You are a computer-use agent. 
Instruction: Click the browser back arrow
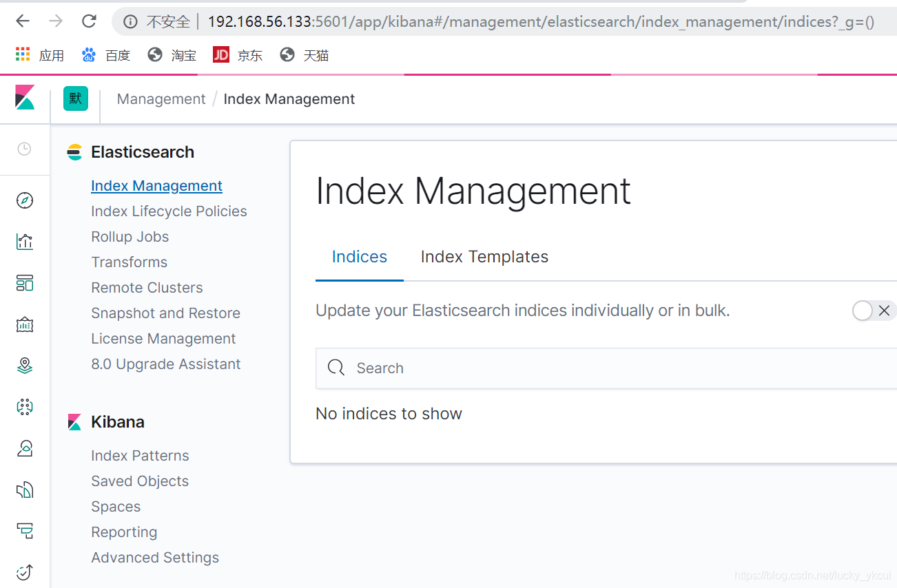tap(23, 21)
